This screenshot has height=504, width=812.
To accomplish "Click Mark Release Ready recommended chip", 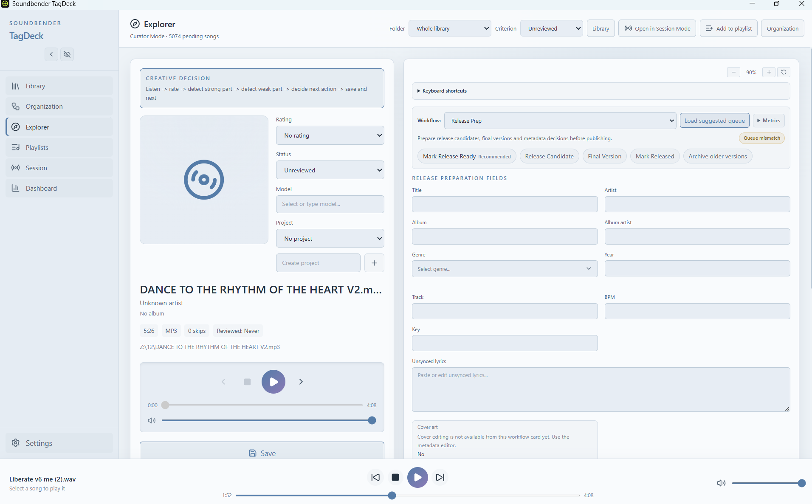I will (467, 156).
